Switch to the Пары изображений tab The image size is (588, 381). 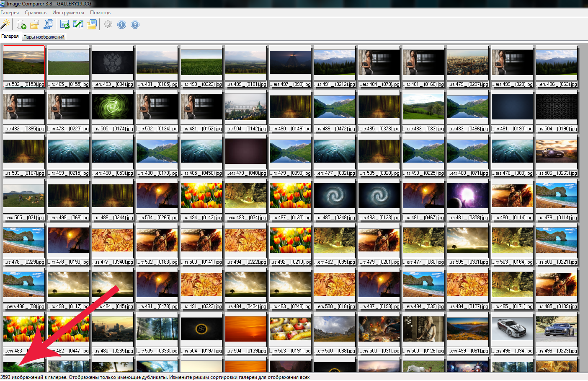point(44,37)
